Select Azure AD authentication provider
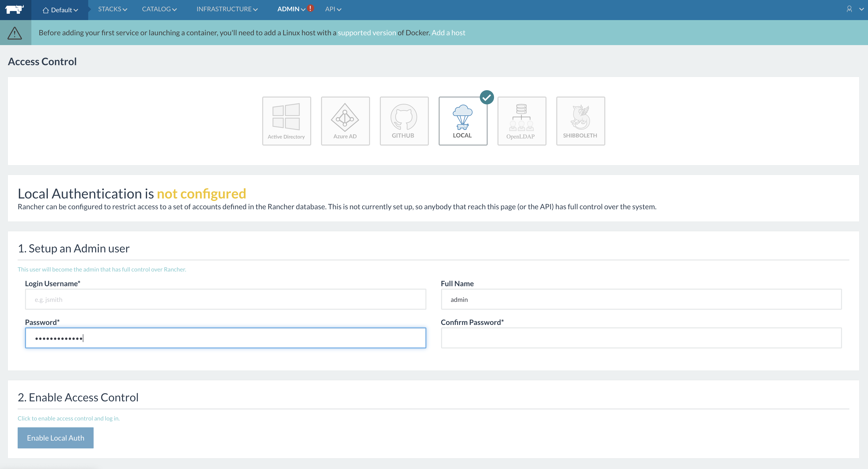This screenshot has width=868, height=469. [345, 121]
